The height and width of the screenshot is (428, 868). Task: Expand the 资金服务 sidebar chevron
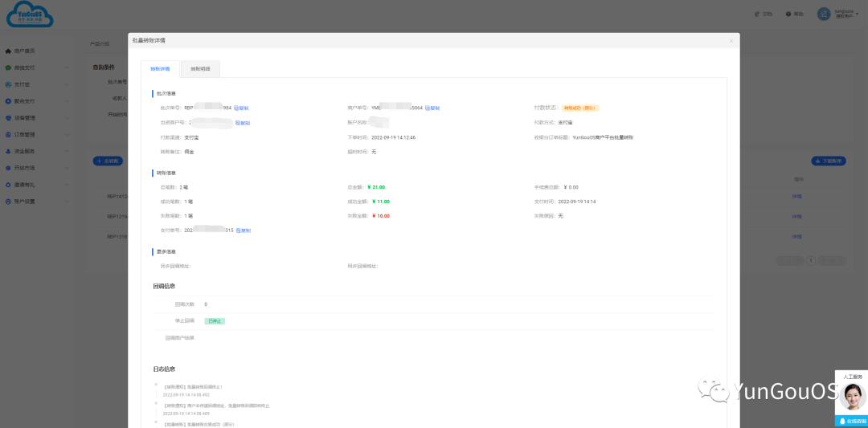click(x=67, y=151)
